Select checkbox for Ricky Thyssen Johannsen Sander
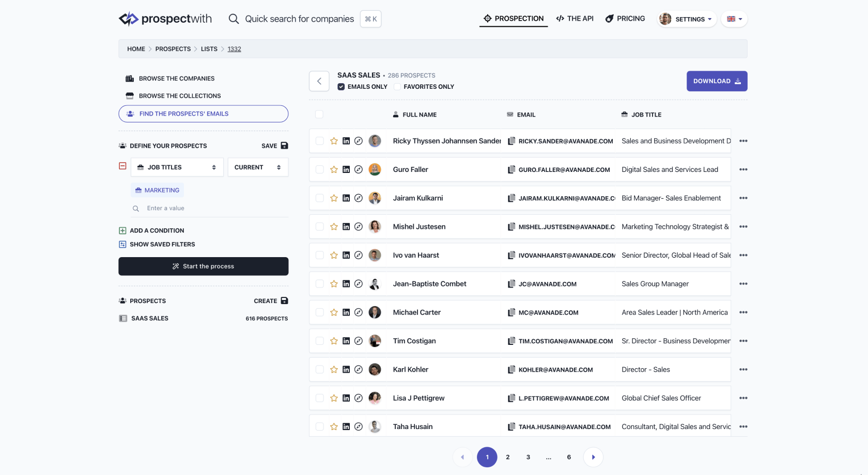Screen dimensions: 868x475 [x=319, y=141]
